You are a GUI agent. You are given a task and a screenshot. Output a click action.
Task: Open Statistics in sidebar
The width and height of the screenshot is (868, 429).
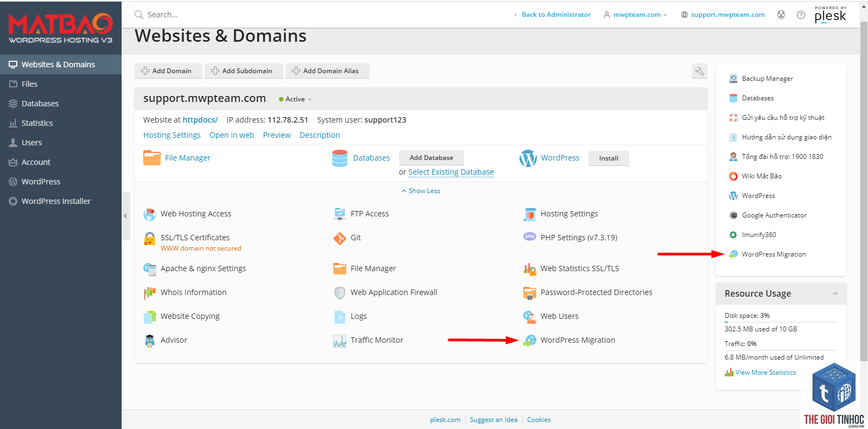click(61, 123)
